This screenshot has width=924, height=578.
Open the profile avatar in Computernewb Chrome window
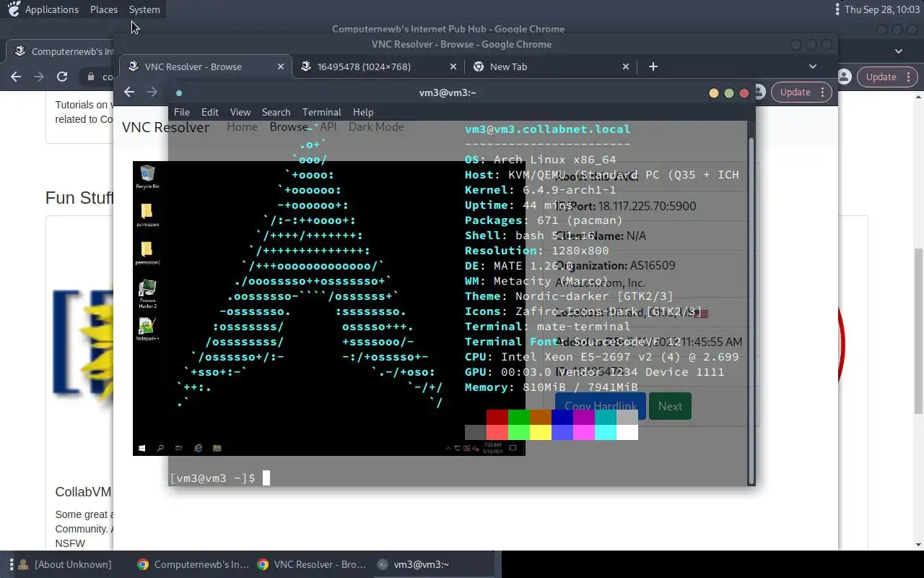tap(844, 77)
